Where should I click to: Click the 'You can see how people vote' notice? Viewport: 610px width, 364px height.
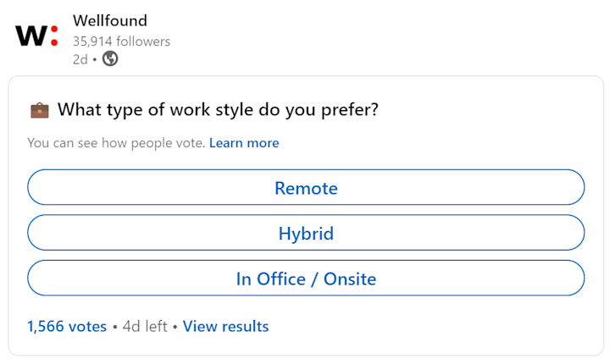pyautogui.click(x=116, y=143)
